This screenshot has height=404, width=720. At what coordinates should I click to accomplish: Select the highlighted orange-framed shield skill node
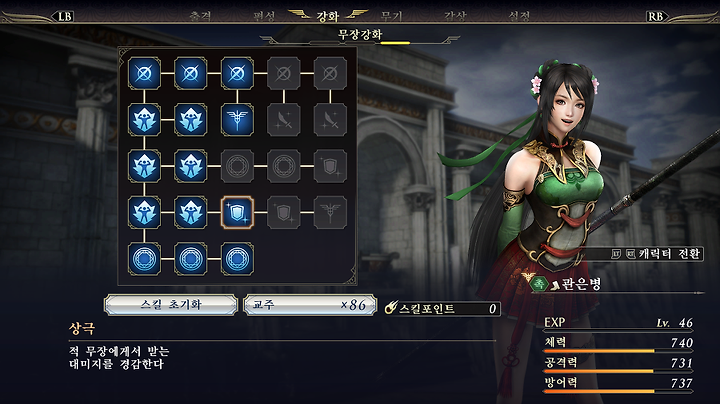[x=237, y=213]
